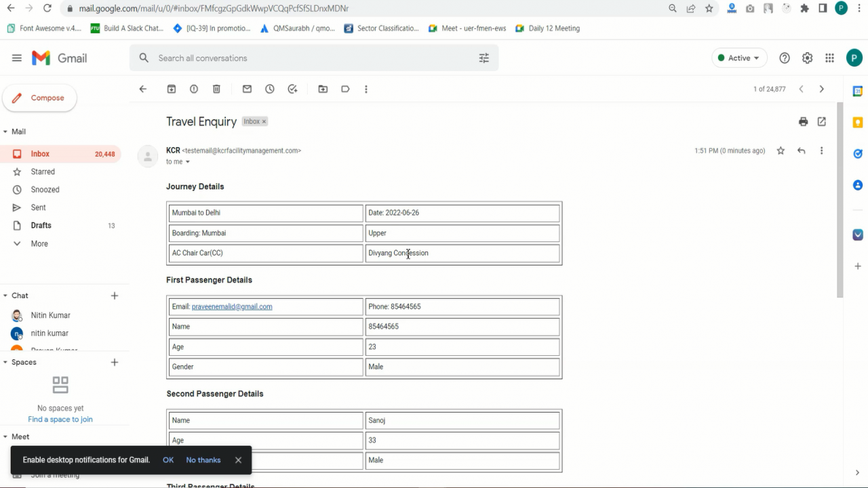Mark the email as unread
Screen dimensions: 868x488
coord(247,89)
